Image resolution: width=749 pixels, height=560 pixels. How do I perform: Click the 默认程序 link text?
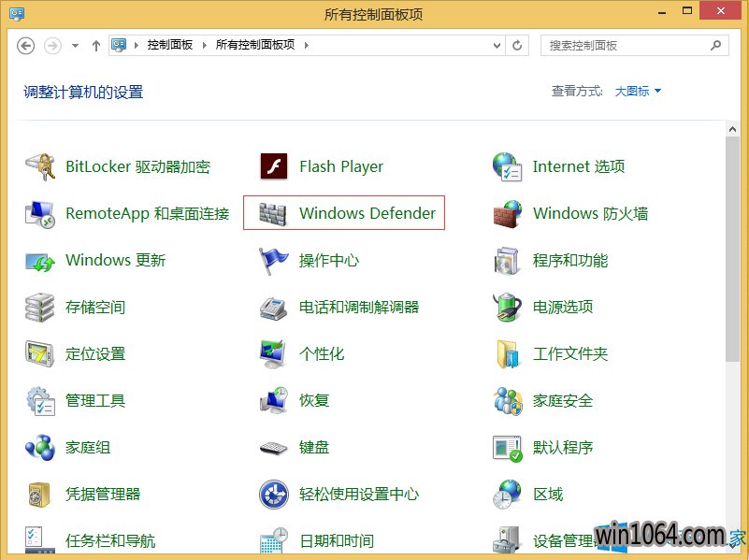tap(563, 447)
